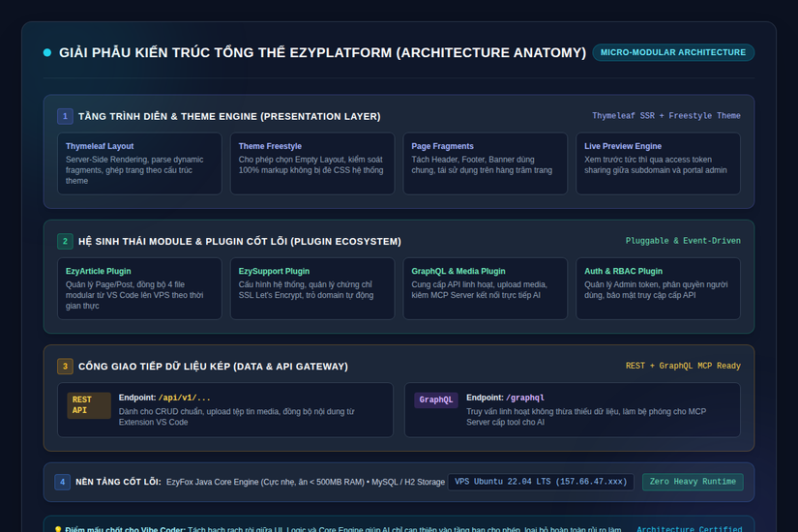
Task: Select the number 1 layer badge
Action: click(65, 116)
